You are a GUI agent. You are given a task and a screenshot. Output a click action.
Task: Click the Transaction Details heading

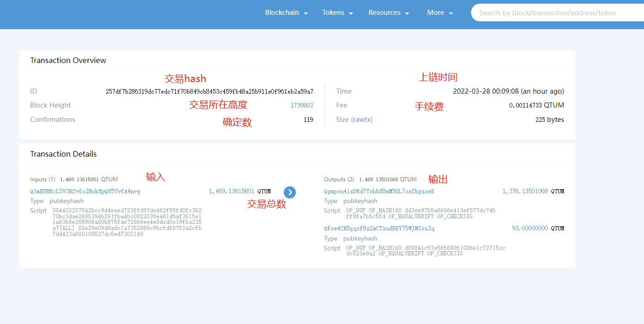tap(63, 154)
